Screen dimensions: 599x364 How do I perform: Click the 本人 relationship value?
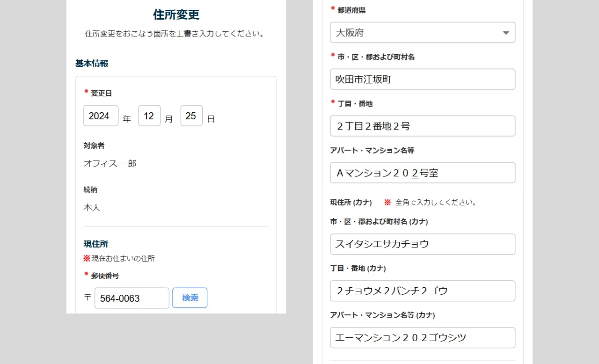(x=92, y=207)
